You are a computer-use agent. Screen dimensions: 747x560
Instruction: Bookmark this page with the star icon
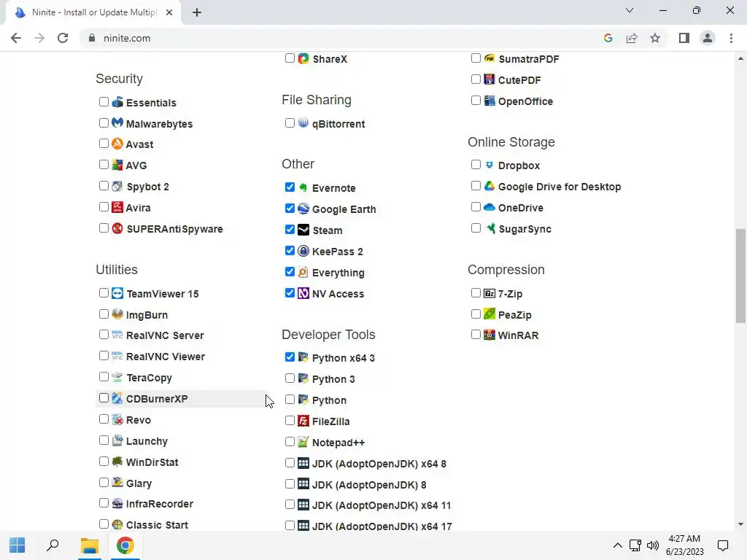(x=655, y=38)
